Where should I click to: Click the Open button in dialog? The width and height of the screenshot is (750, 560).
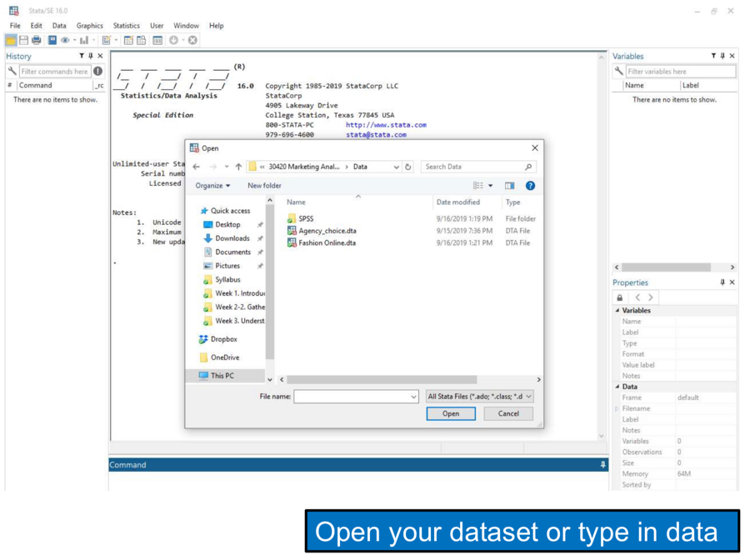click(451, 413)
